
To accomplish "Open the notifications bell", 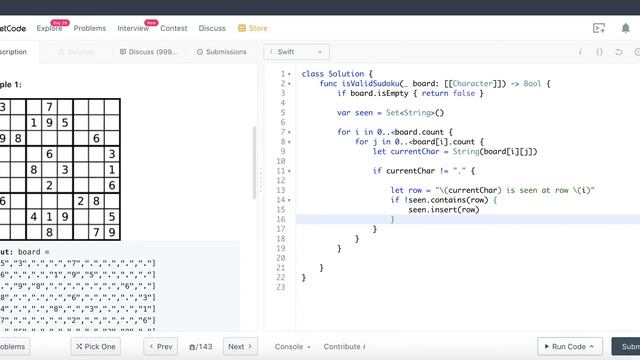I will point(625,28).
